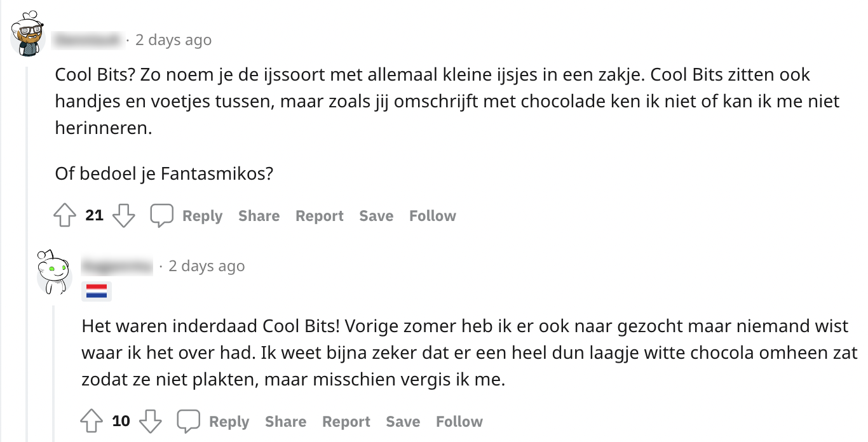Screen dimensions: 868x442
Task: Downvote the reply with 10 points
Action: 150,422
